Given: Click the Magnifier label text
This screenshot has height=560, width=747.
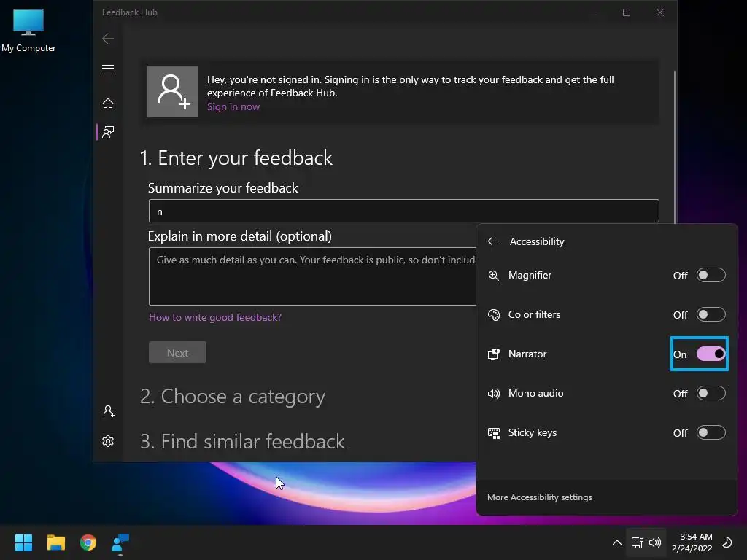Looking at the screenshot, I should pyautogui.click(x=530, y=275).
